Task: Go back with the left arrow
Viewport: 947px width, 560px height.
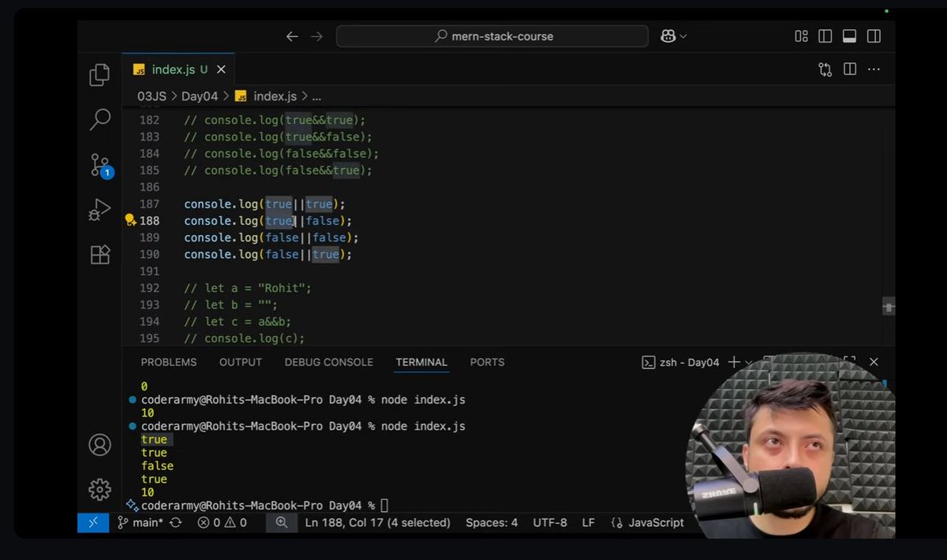Action: pos(292,36)
